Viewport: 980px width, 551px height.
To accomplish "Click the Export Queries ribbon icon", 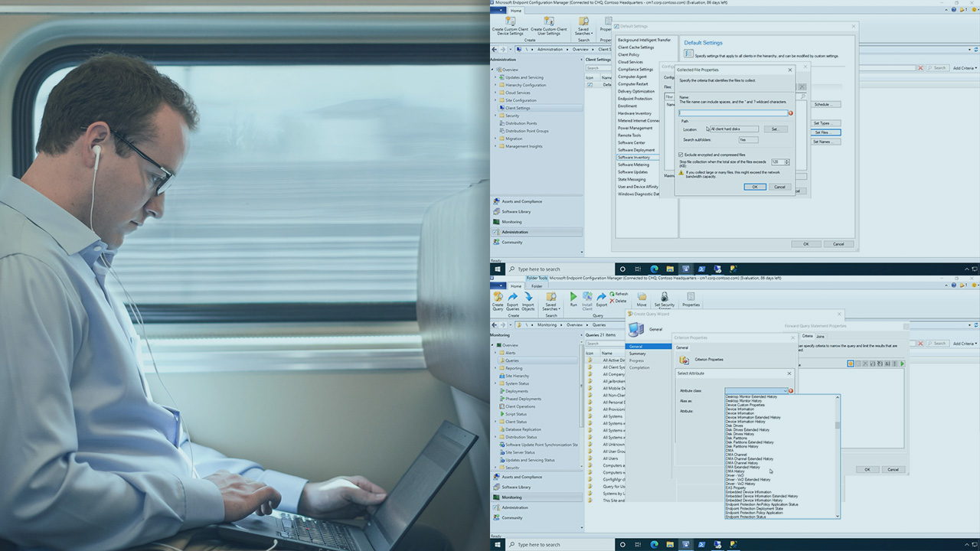I will point(512,297).
